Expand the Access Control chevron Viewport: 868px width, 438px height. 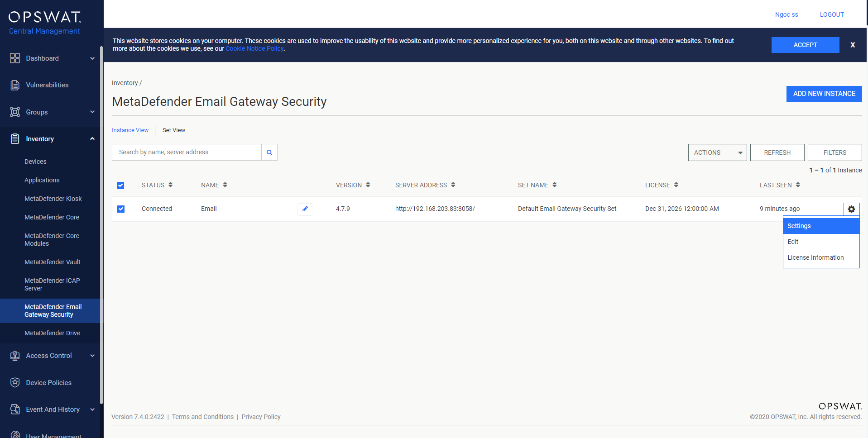(x=92, y=356)
